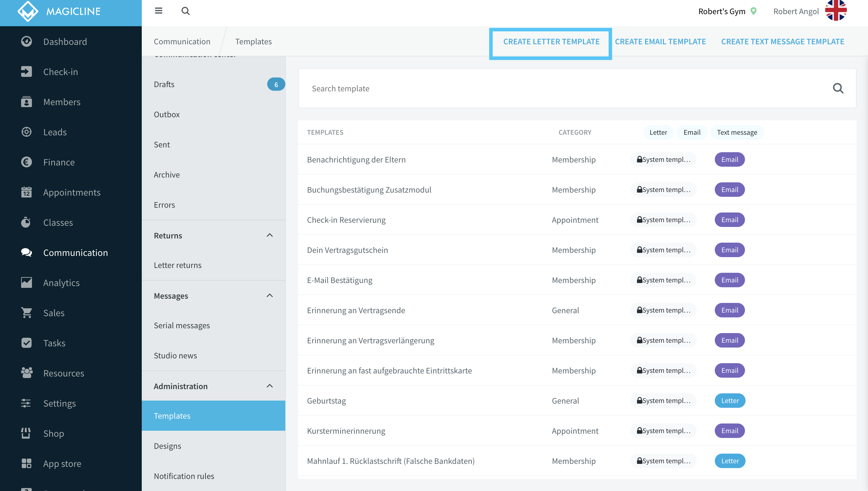868x491 pixels.
Task: Collapse the Administration section
Action: [270, 386]
